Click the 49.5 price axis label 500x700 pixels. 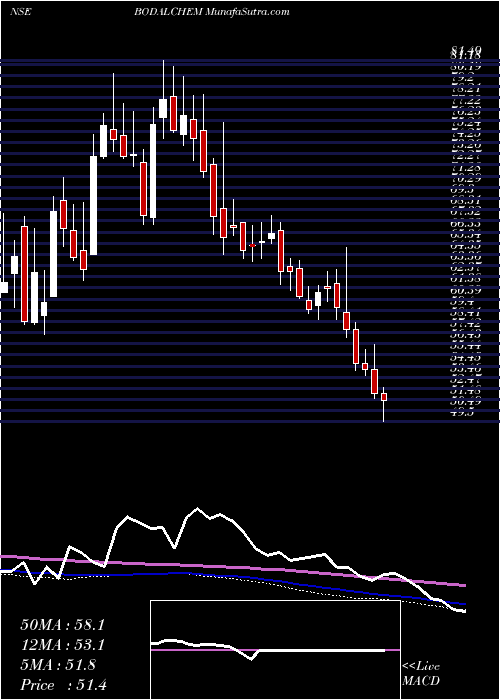(462, 413)
